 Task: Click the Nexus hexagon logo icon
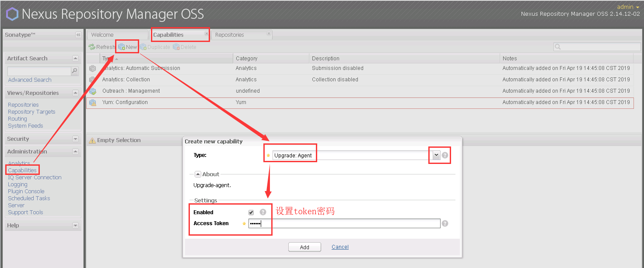[12, 14]
